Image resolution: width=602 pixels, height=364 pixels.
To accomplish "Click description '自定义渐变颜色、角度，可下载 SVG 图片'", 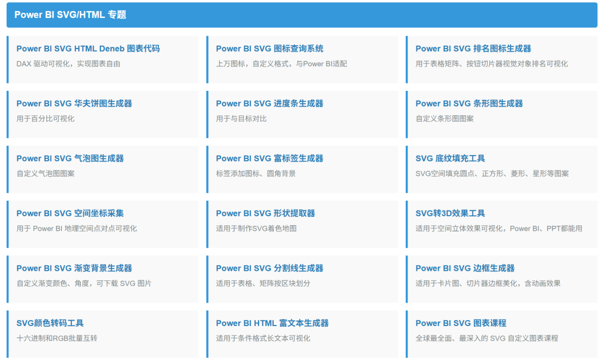I will point(84,284).
